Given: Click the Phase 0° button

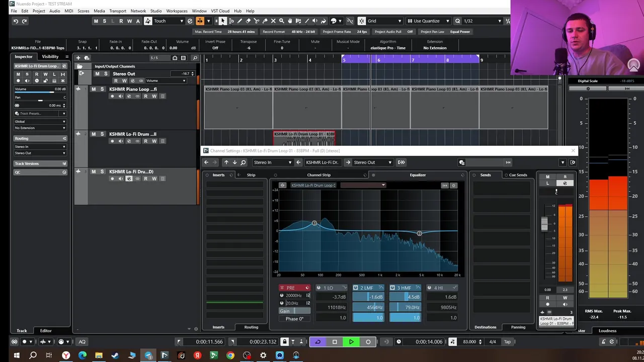Looking at the screenshot, I should pyautogui.click(x=295, y=319).
